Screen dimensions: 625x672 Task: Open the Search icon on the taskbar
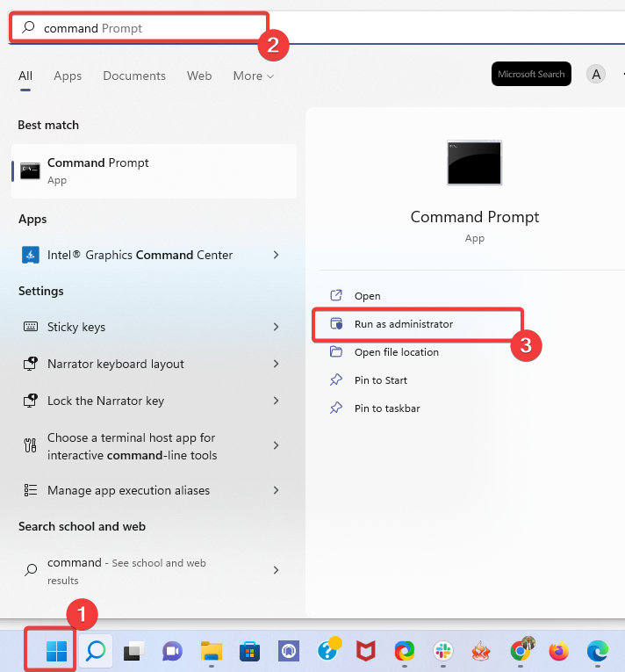click(96, 651)
